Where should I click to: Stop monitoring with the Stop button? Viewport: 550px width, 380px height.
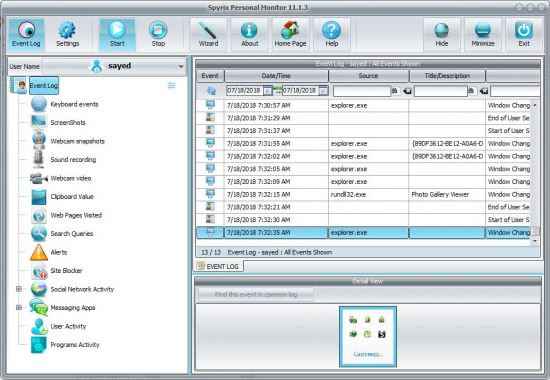tap(158, 34)
